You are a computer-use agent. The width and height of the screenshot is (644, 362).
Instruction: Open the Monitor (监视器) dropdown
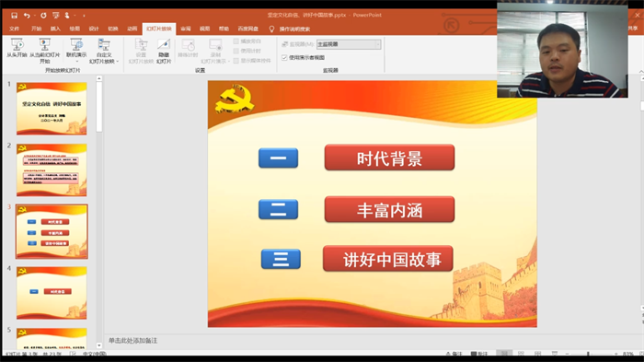pyautogui.click(x=349, y=44)
